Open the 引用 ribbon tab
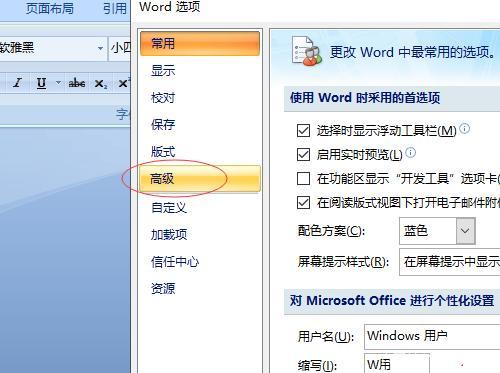Viewport: 500px width, 373px height. [x=115, y=9]
